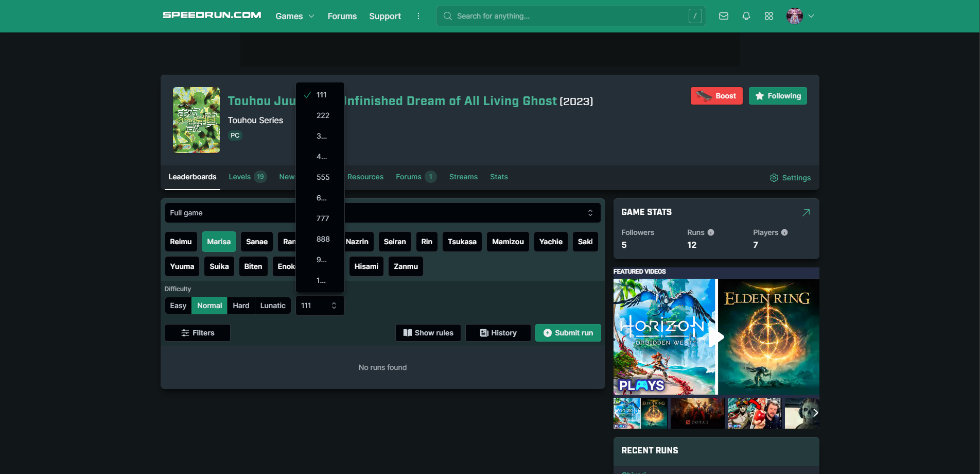This screenshot has height=474, width=980.
Task: Toggle the Following button
Action: (x=778, y=96)
